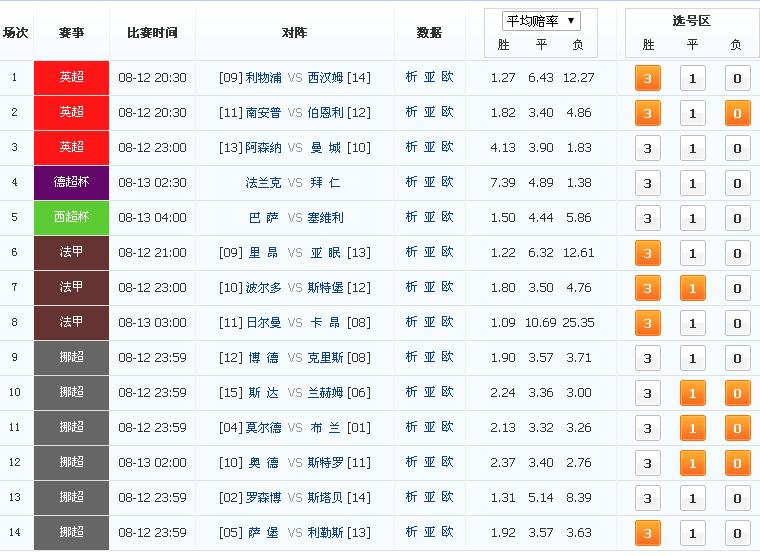Select the 场次 column header
This screenshot has width=760, height=556.
(16, 32)
